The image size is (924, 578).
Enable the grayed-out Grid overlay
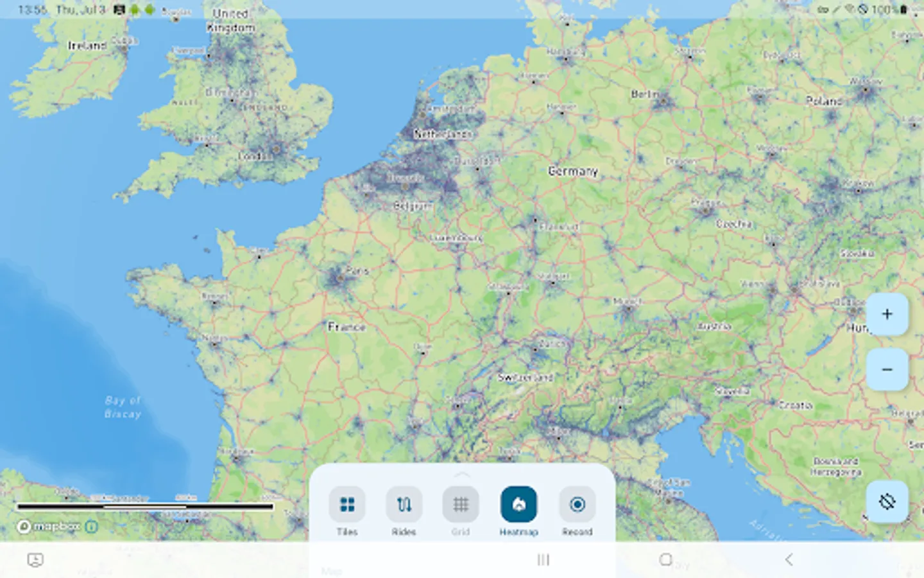coord(461,505)
